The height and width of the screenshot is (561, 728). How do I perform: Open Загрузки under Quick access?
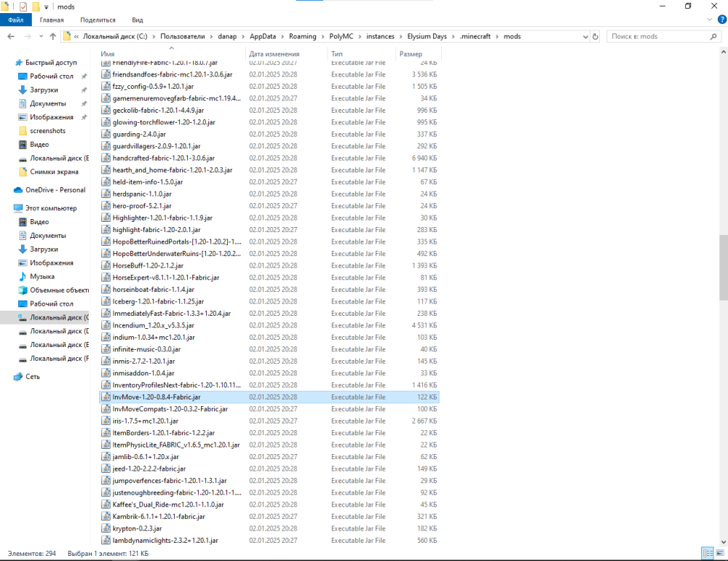pos(39,89)
